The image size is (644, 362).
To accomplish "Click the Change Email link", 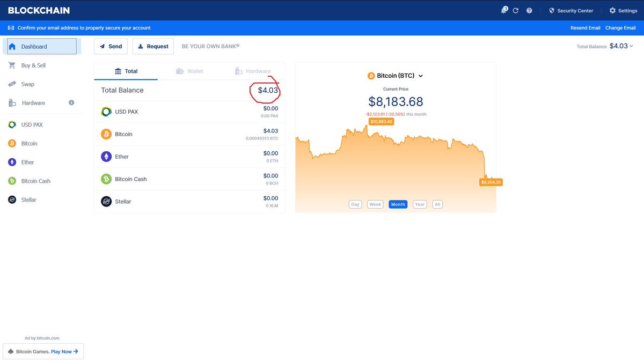I will point(620,28).
